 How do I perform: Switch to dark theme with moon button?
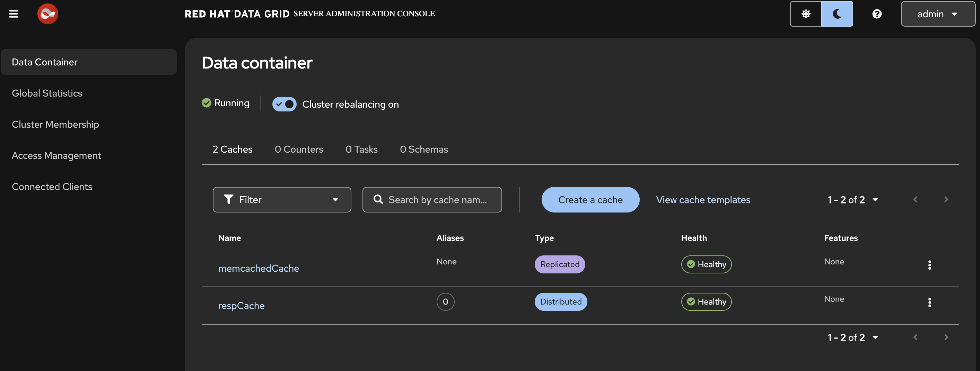point(837,14)
